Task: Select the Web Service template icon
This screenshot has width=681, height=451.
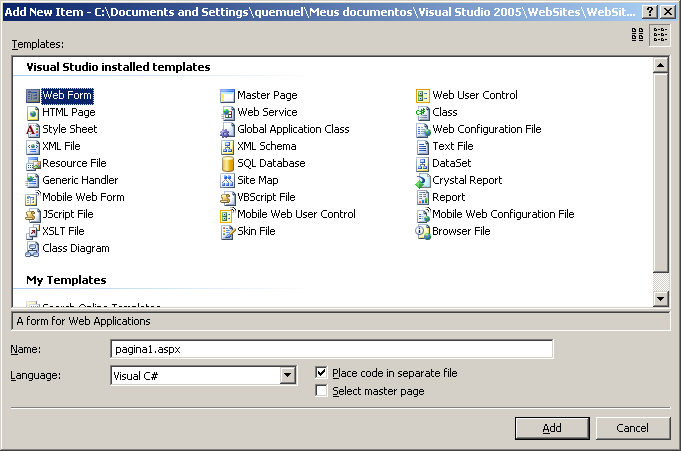Action: click(227, 113)
